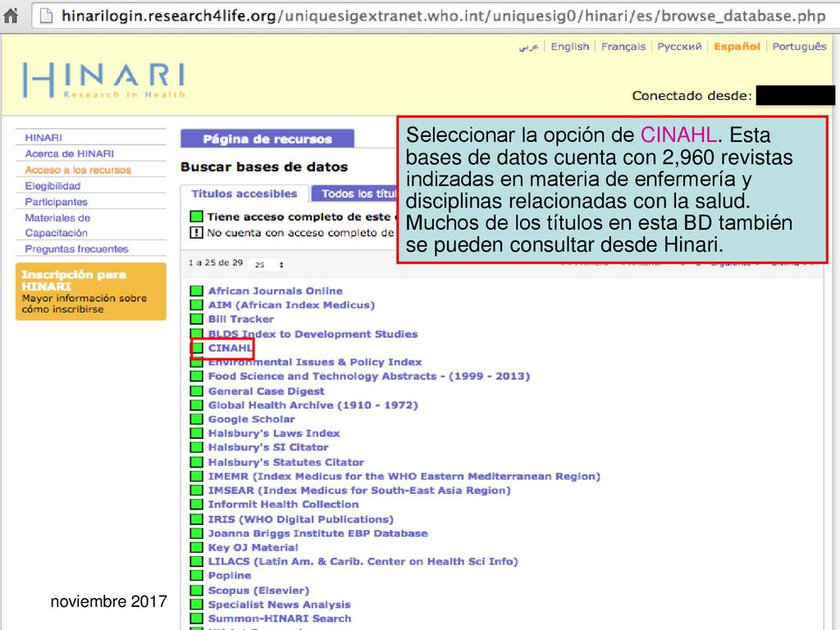Screen dimensions: 840x630
Task: Open Halsbury's Statutes Citator link
Action: [x=286, y=463]
